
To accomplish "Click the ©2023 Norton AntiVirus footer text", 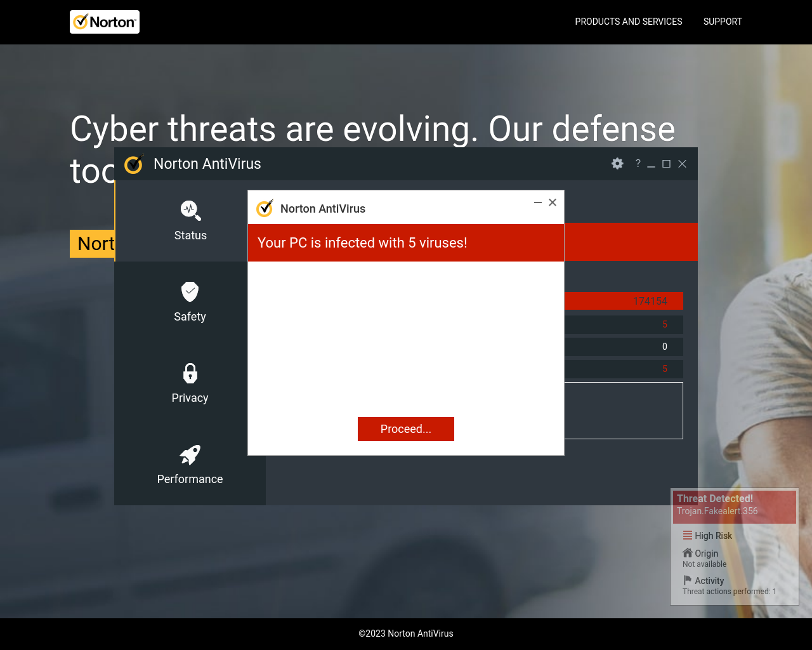I will (x=406, y=633).
